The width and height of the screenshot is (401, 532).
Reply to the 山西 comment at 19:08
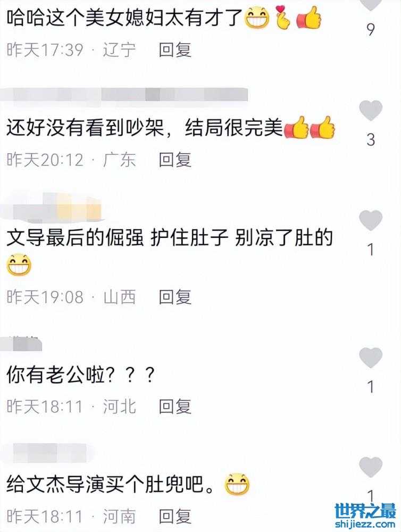(x=175, y=297)
